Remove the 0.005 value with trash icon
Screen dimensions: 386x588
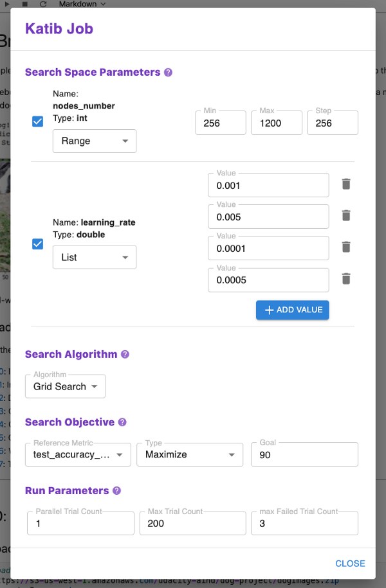pyautogui.click(x=346, y=215)
